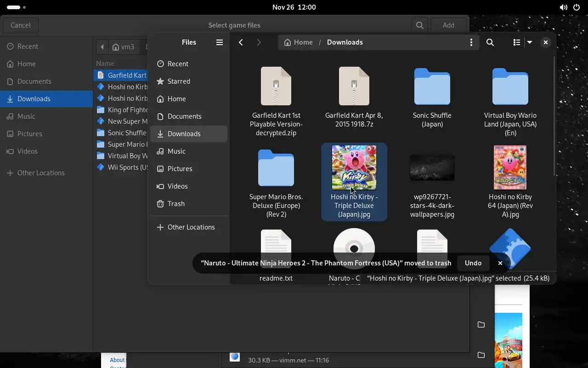Open Home in Files sidebar
Image resolution: width=588 pixels, height=368 pixels.
click(189, 99)
